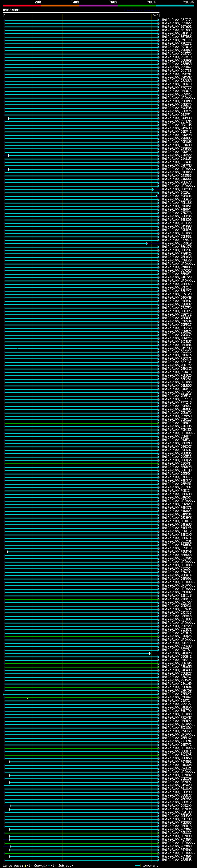The height and width of the screenshot is (868, 197).
Task: Select the purple ~60% identity legend segment
Action: coord(98,6)
